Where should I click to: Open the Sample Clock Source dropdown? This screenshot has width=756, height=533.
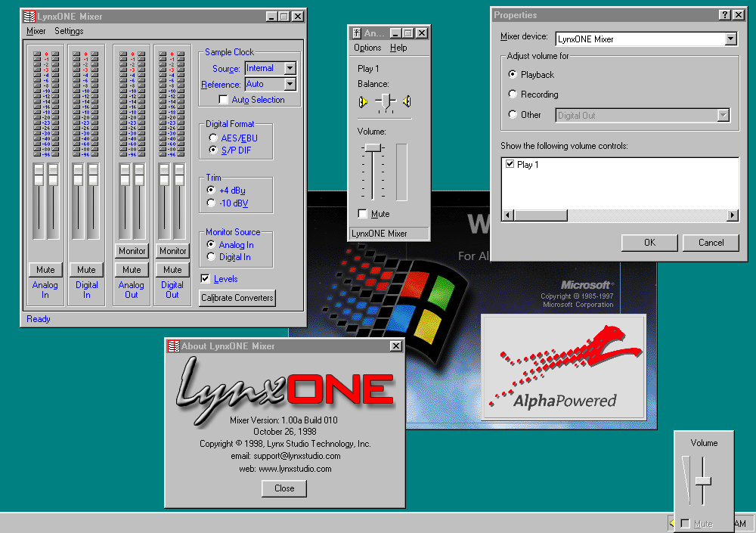[290, 68]
